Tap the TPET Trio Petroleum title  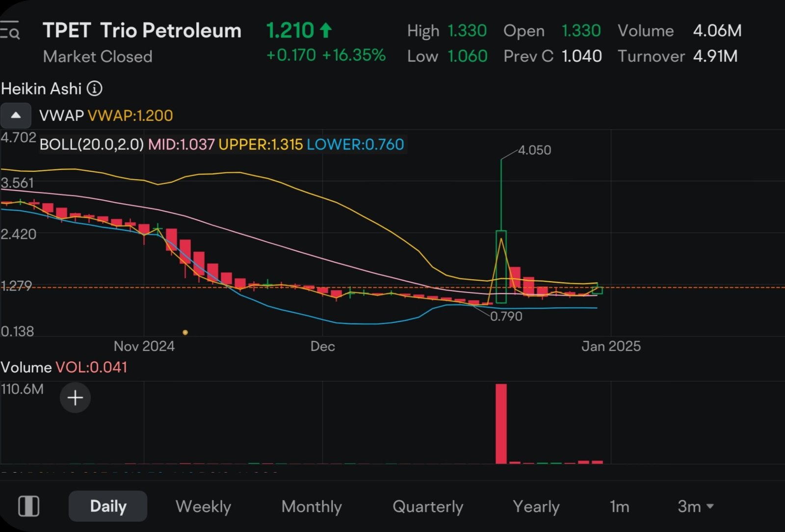(142, 30)
